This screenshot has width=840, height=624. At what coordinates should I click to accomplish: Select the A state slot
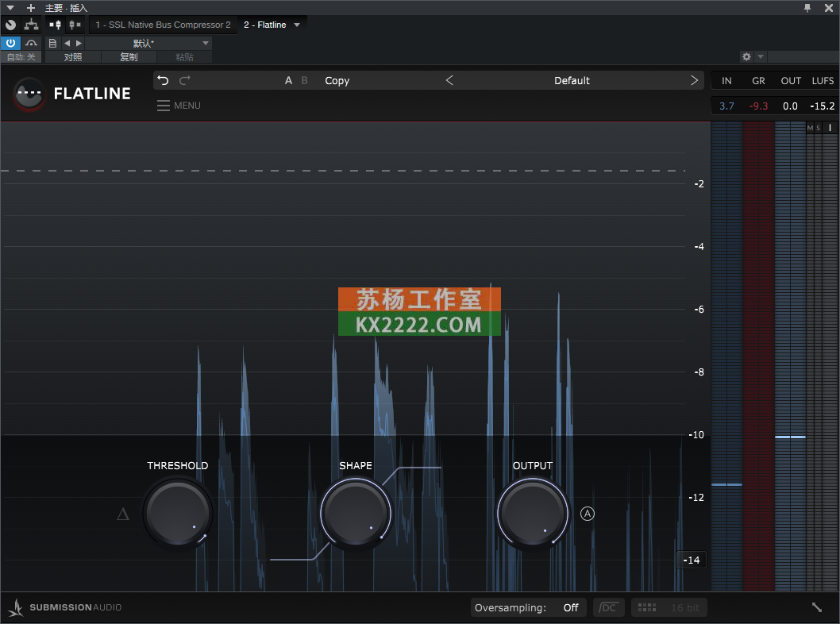(x=288, y=80)
